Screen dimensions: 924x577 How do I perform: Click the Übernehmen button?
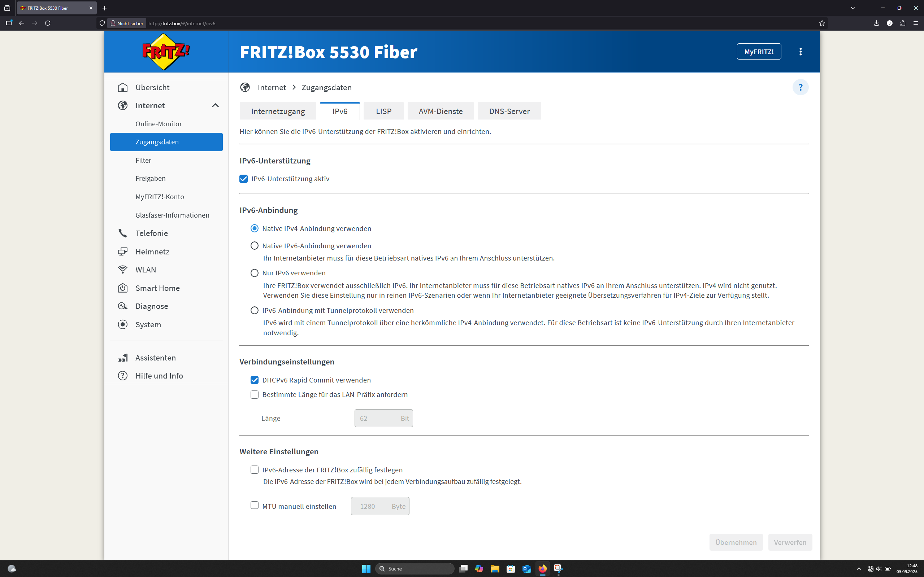coord(736,542)
